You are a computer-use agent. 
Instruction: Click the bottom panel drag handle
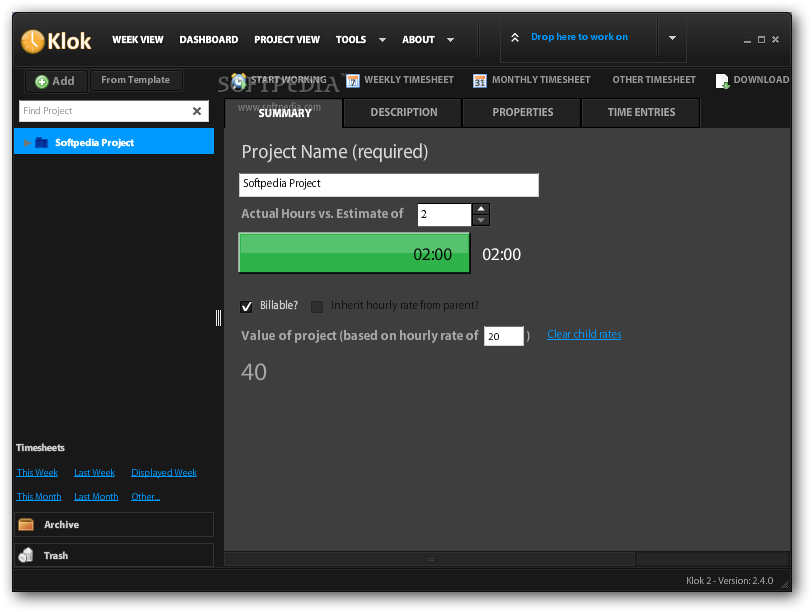pos(430,559)
